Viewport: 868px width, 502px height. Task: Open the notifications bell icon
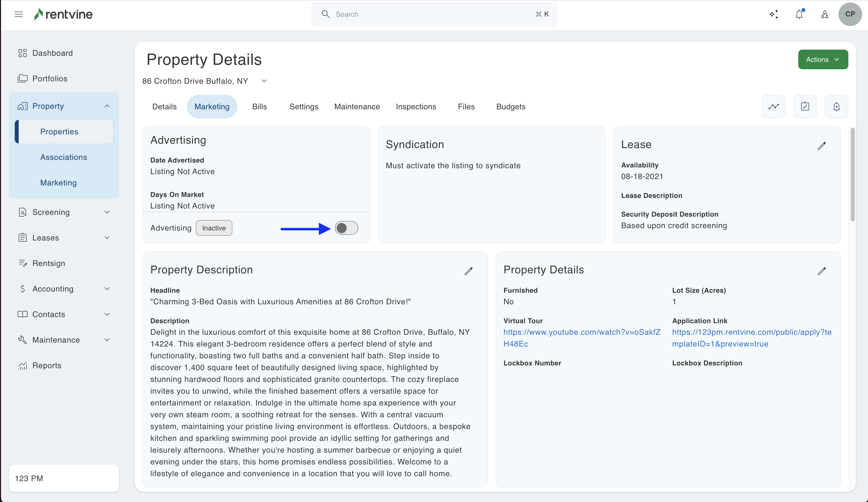pyautogui.click(x=799, y=14)
